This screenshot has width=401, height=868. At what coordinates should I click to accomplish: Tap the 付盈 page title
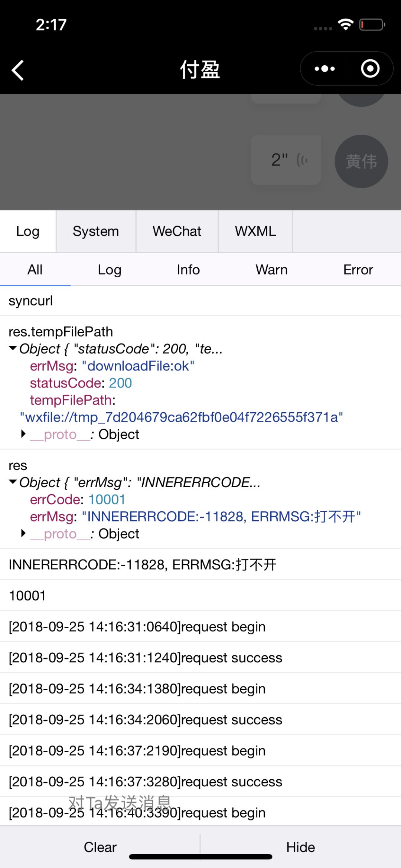coord(200,70)
